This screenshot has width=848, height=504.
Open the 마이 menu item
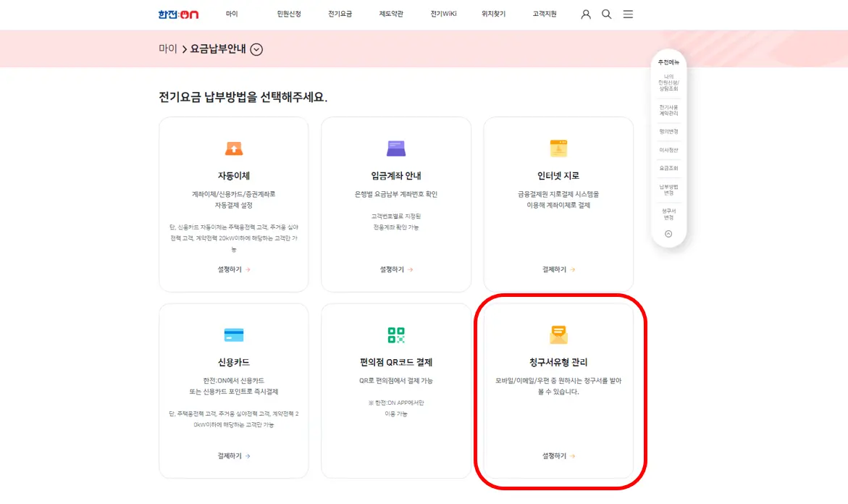(x=232, y=14)
